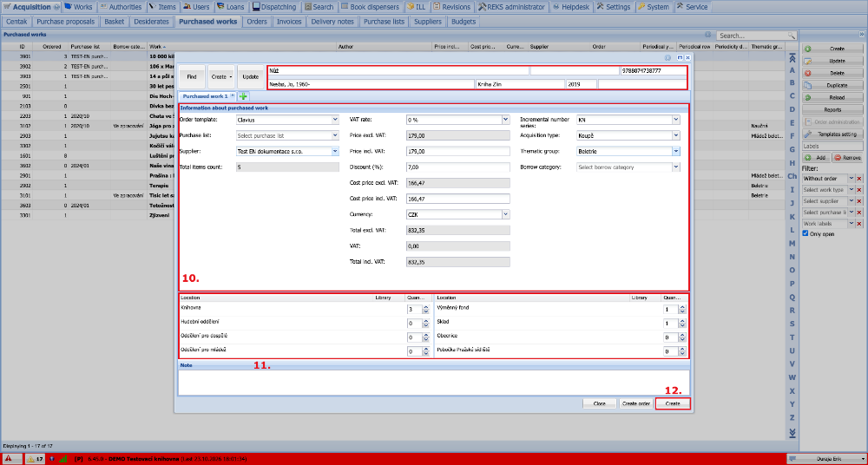Click the green plus add-tab icon
The height and width of the screenshot is (465, 868).
click(243, 96)
